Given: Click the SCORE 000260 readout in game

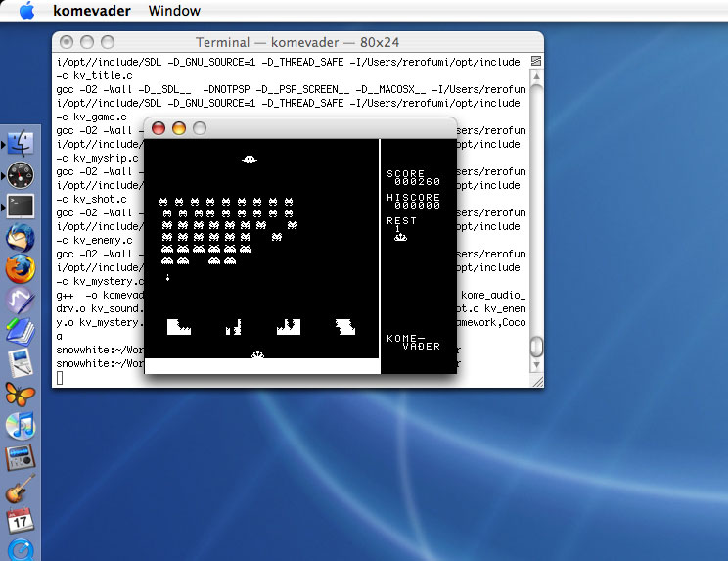Looking at the screenshot, I should (413, 177).
